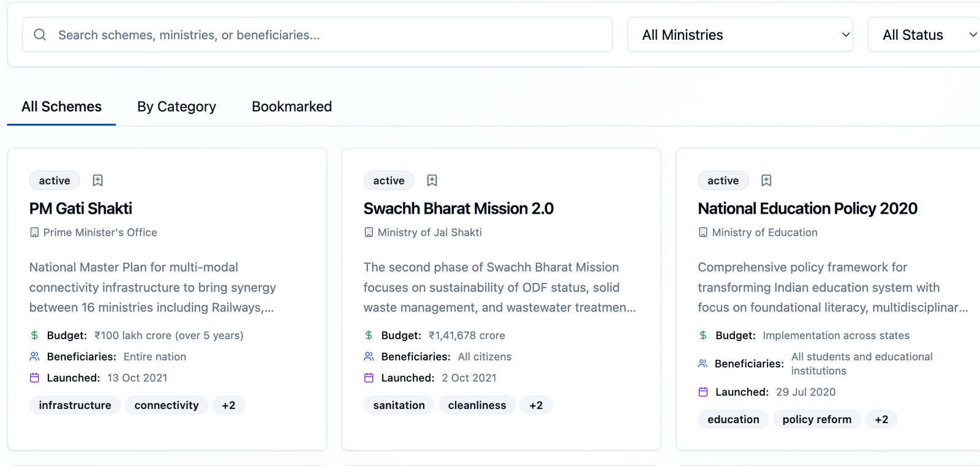Screen dimensions: 980x466
Task: Open the Bookmarked tab
Action: (292, 107)
